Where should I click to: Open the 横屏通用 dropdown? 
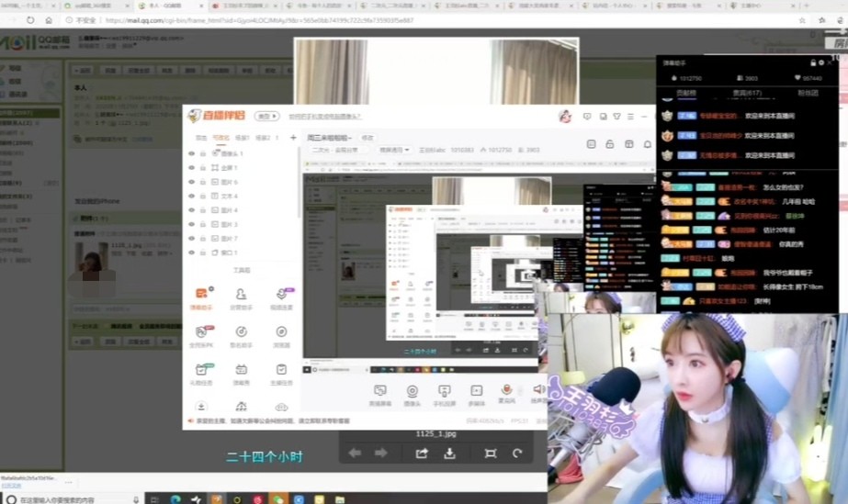click(x=393, y=150)
